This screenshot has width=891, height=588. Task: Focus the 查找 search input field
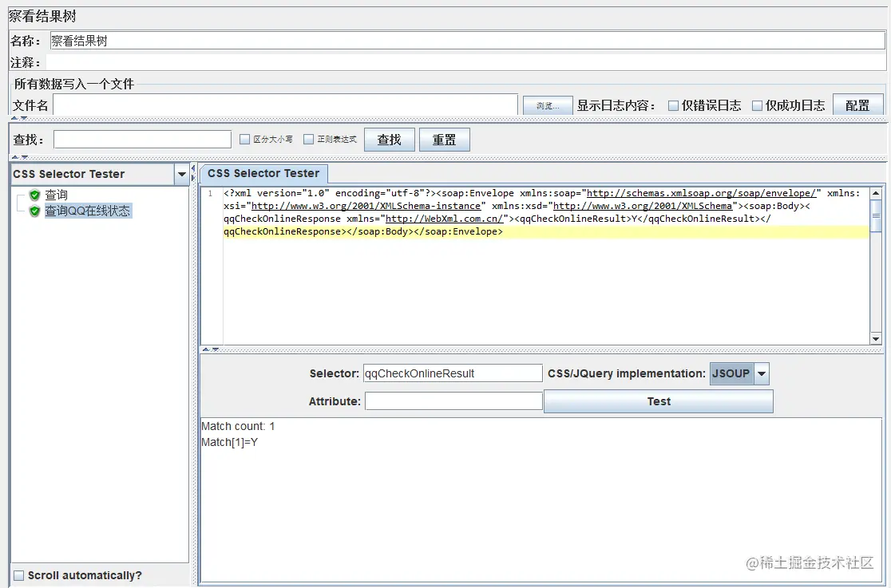tap(143, 139)
